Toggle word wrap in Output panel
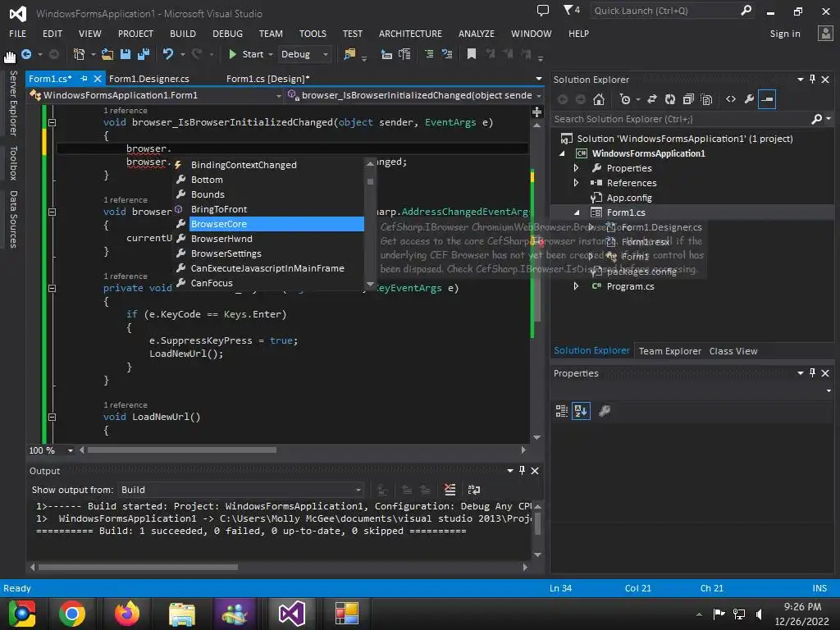Screen dimensions: 840x630 point(473,489)
